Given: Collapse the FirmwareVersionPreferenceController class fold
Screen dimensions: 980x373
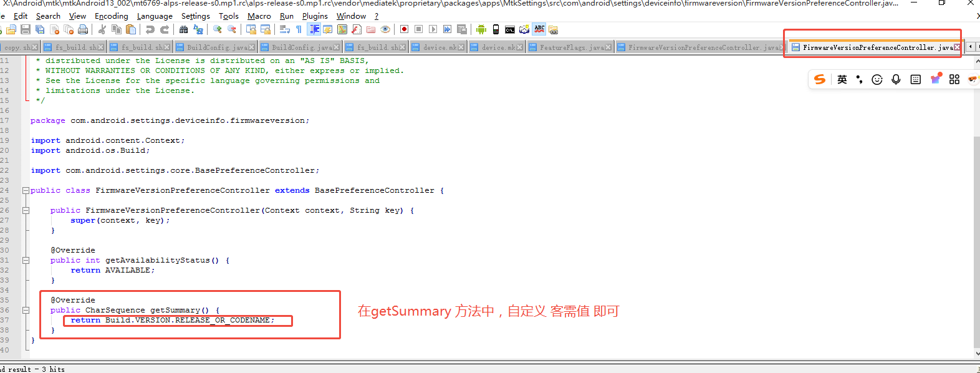Looking at the screenshot, I should pos(26,190).
